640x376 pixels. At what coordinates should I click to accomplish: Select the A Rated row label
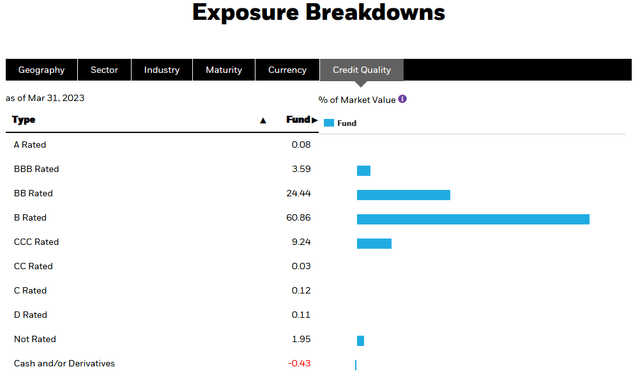[30, 145]
